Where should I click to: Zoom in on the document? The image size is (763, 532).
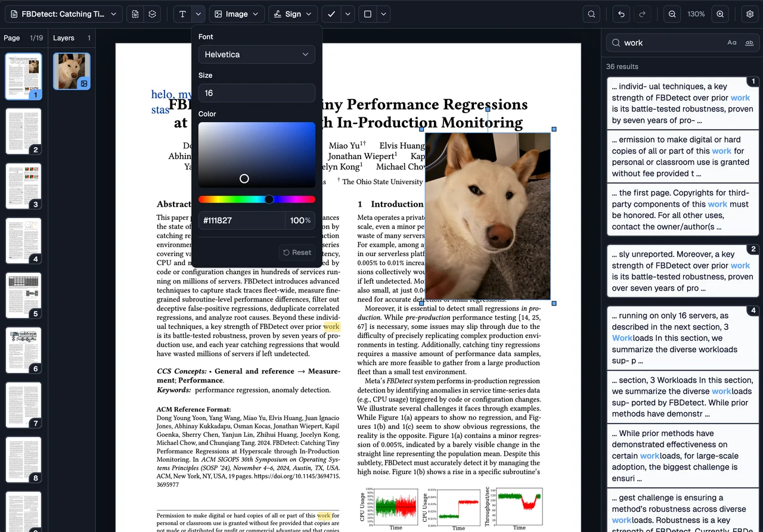[x=720, y=14]
